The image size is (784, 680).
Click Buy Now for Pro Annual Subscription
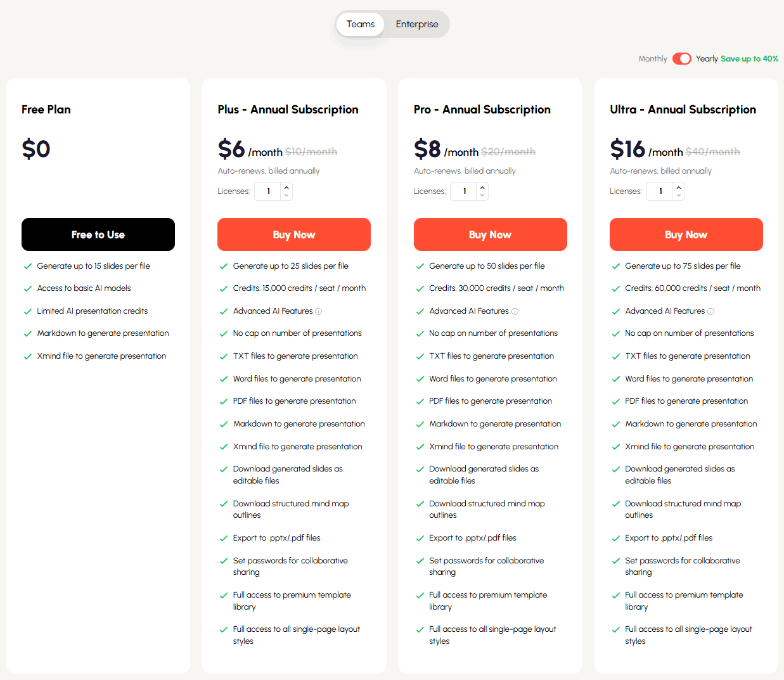(x=491, y=234)
